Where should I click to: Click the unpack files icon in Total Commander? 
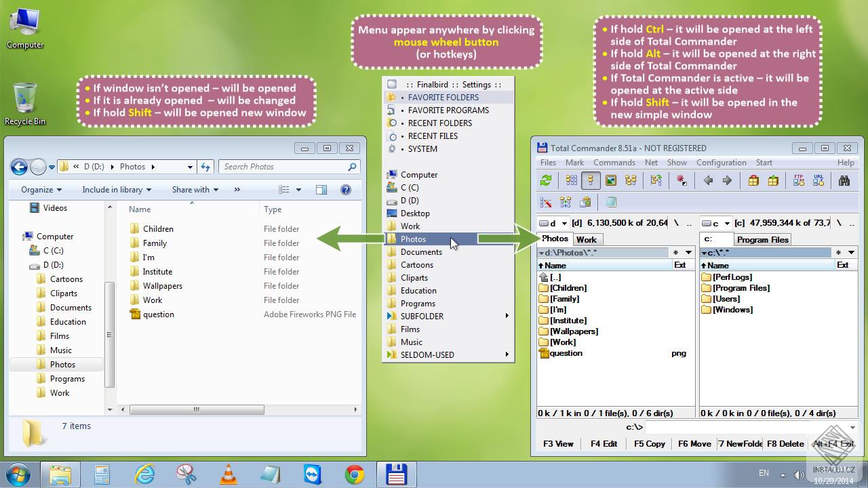click(773, 180)
